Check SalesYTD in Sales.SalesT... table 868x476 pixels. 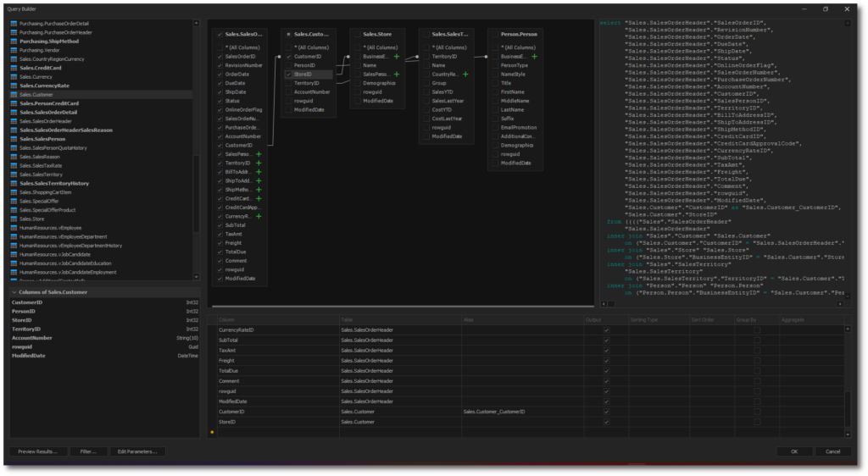(x=426, y=91)
